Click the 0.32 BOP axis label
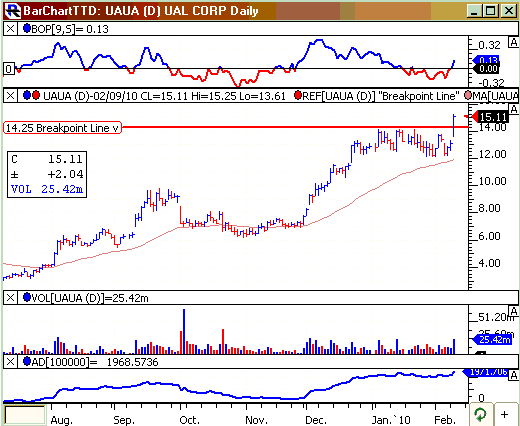 point(489,45)
